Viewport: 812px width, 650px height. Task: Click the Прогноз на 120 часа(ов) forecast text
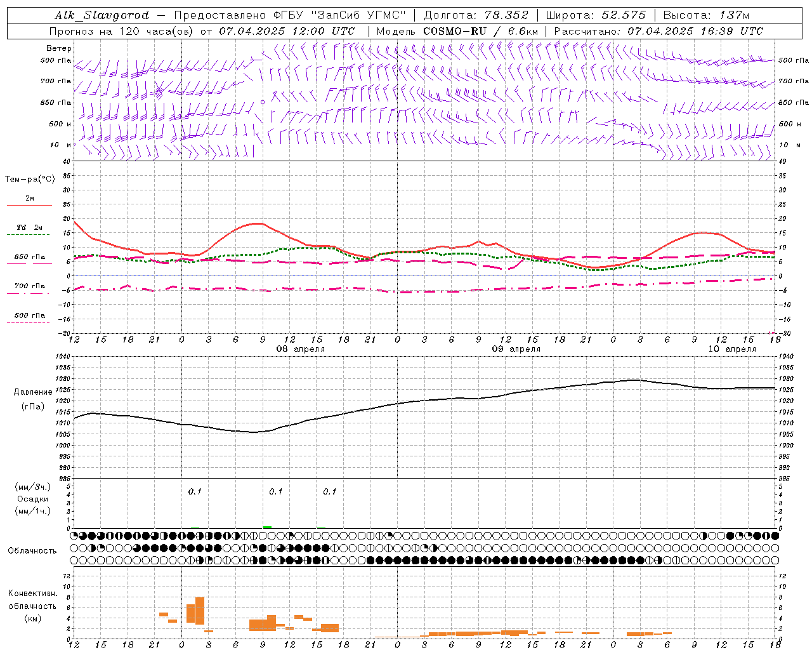122,31
